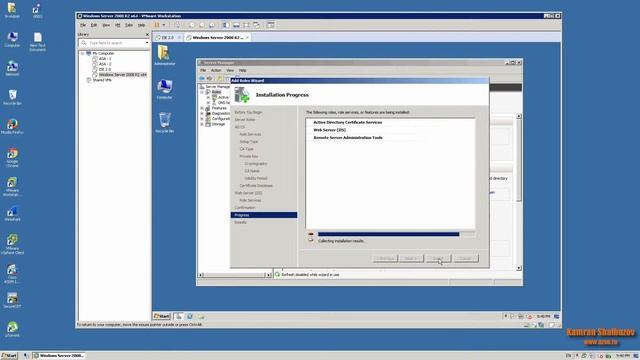Viewport: 640px width, 360px height.
Task: Open Google Chrome from host desktop
Action: coord(12,158)
